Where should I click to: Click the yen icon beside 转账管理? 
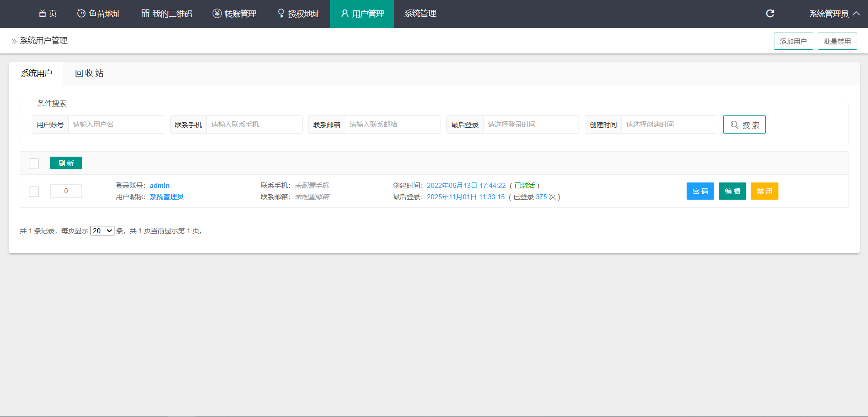[x=217, y=14]
